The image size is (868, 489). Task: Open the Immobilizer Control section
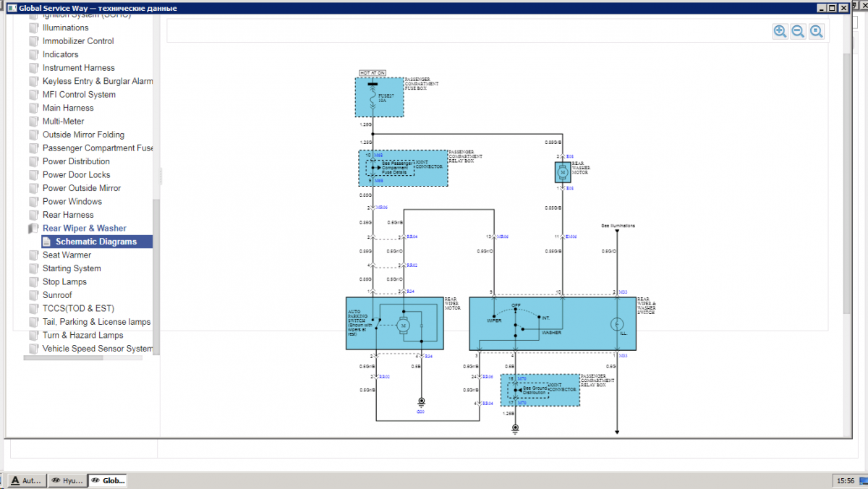coord(78,41)
